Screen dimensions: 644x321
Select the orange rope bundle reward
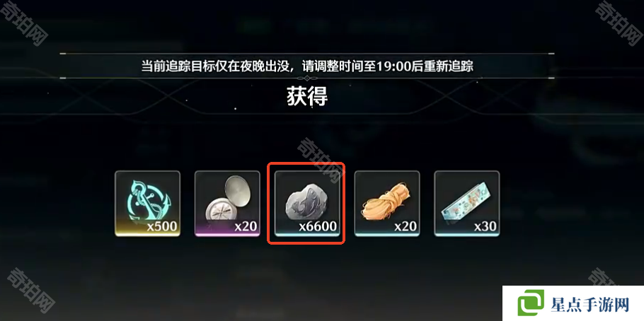pos(387,204)
